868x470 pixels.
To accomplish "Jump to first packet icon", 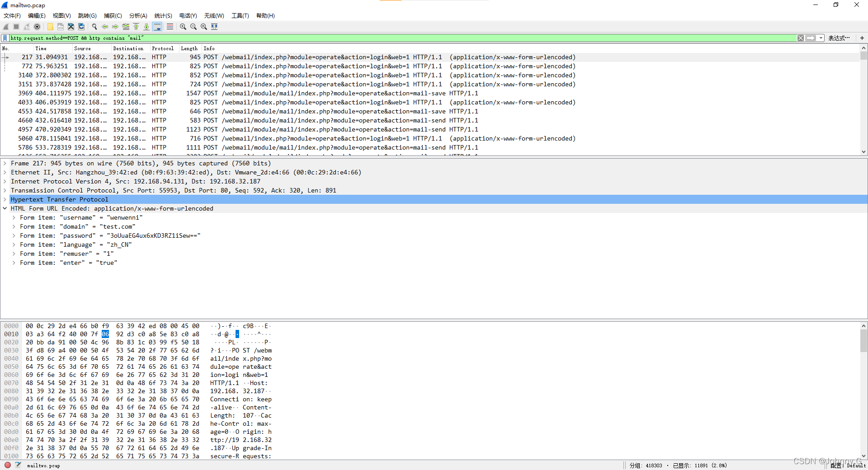I will (x=136, y=27).
